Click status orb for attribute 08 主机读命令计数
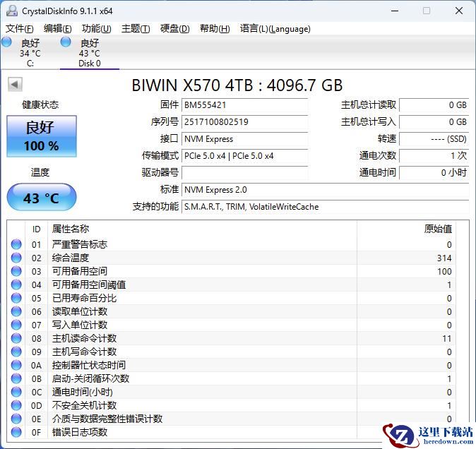476x449 pixels. pos(16,338)
